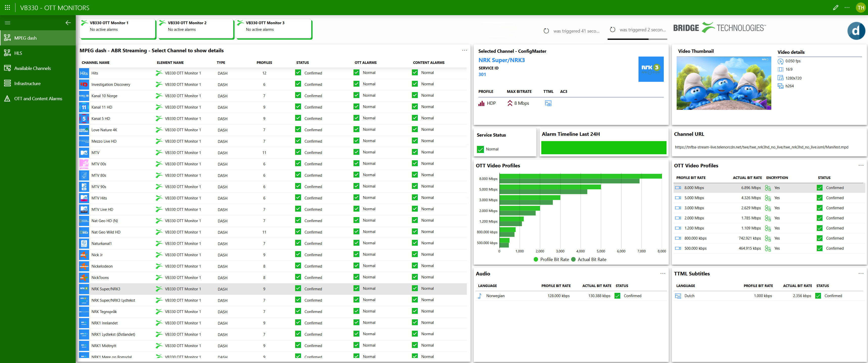Click refresh icon for triggered 2 seconds
The image size is (868, 363).
click(612, 30)
